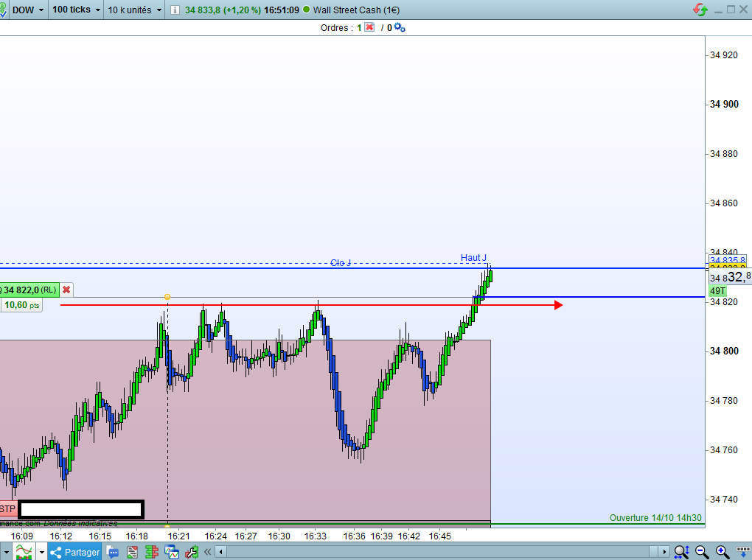Select the 34 822,0 (RL) order label
The width and height of the screenshot is (752, 560).
point(29,290)
